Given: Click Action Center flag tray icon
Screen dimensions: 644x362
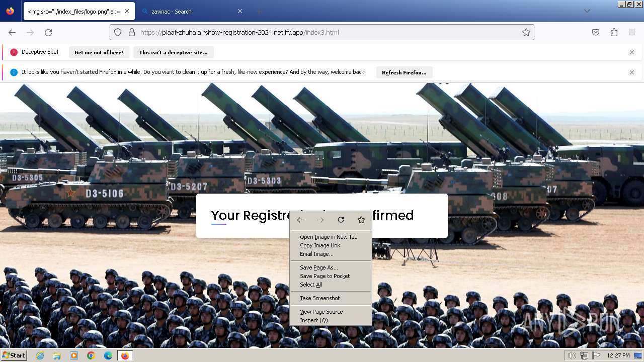Looking at the screenshot, I should click(x=596, y=355).
